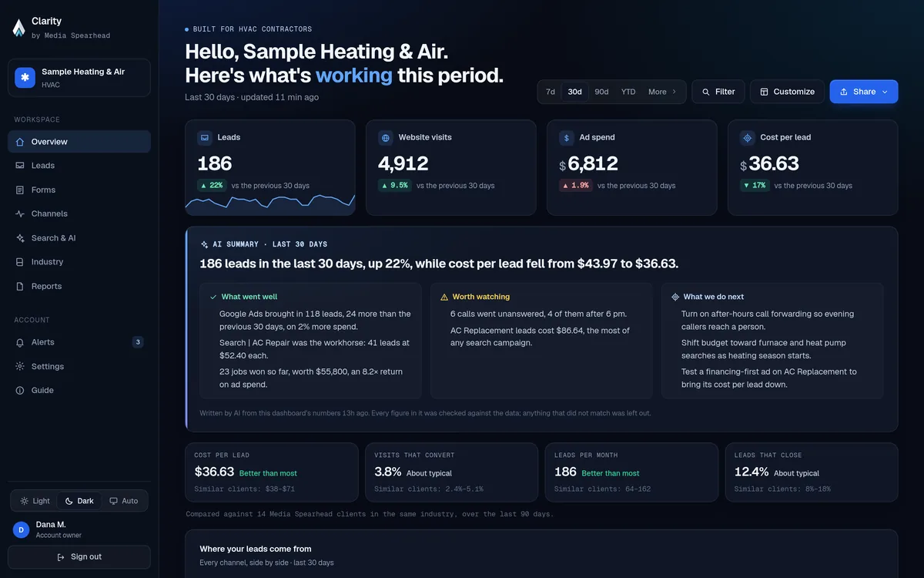The image size is (924, 578).
Task: Click the Leads per month benchmark tile
Action: pos(631,472)
